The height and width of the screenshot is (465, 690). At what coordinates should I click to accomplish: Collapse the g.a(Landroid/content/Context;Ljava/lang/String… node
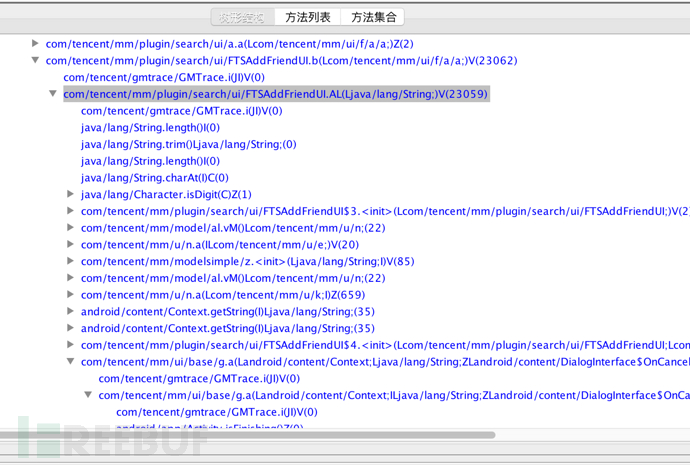(70, 361)
